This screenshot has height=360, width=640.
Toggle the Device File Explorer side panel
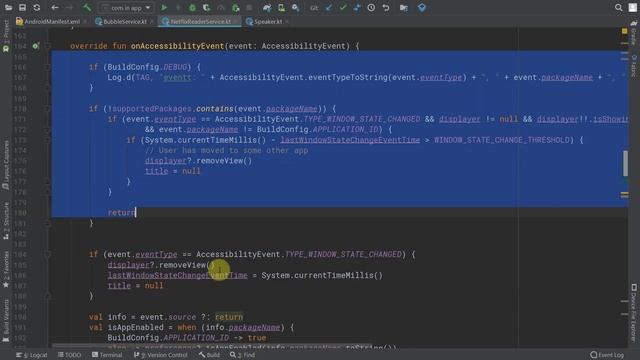tap(634, 312)
